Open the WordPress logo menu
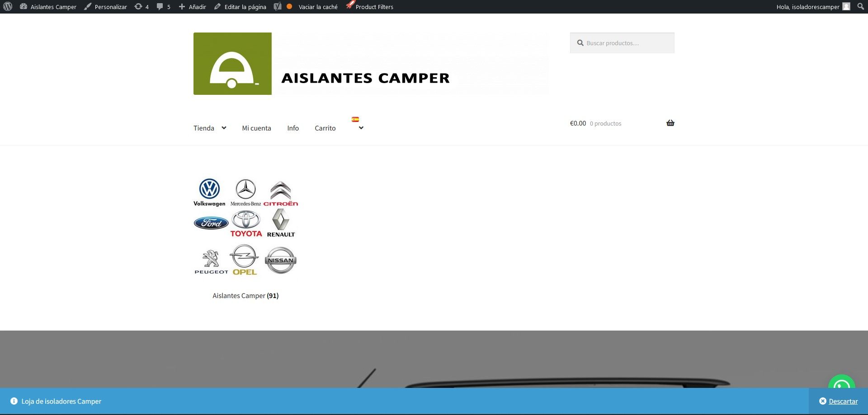 pyautogui.click(x=8, y=7)
